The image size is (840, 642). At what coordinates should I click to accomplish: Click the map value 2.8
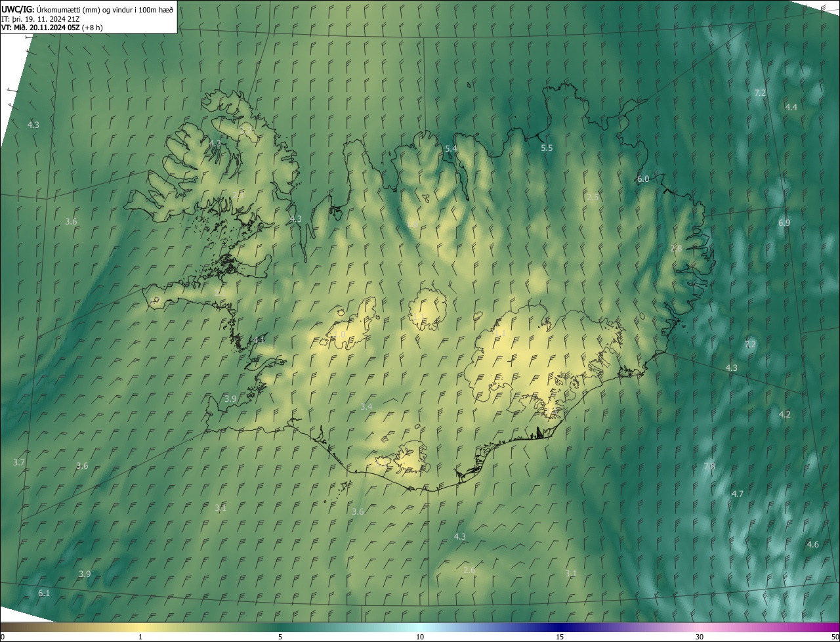coord(676,248)
